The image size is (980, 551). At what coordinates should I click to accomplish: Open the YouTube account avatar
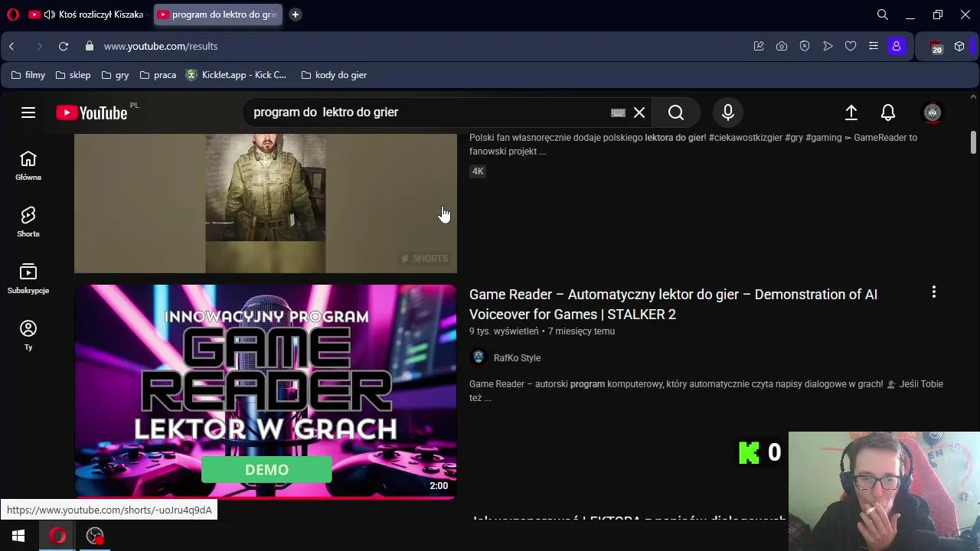(933, 112)
